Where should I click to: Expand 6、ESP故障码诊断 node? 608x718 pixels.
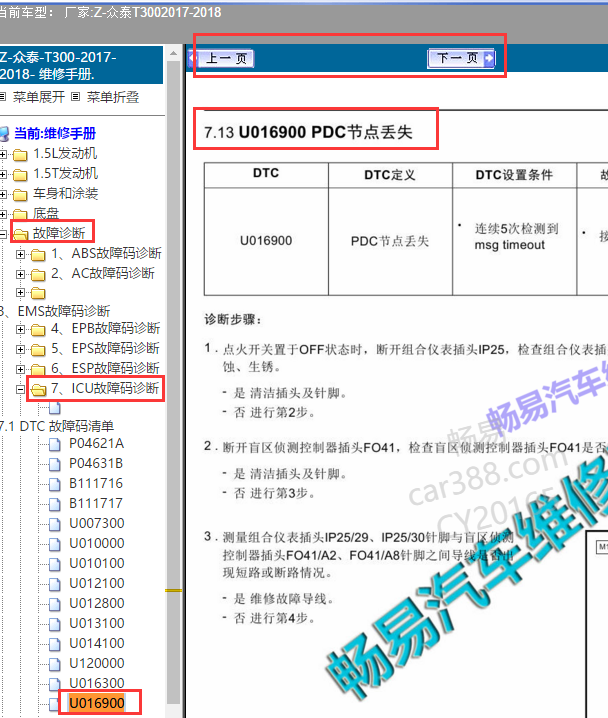click(20, 369)
